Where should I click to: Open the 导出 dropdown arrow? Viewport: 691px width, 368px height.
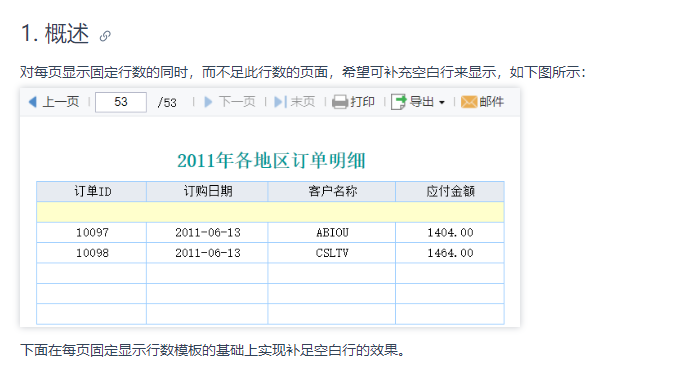pos(442,103)
